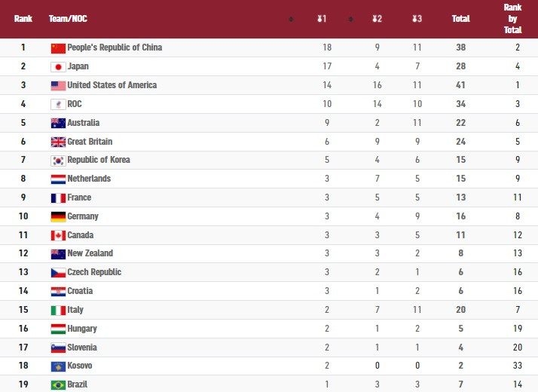This screenshot has width=538, height=392.
Task: Click the Rank column header
Action: coord(23,19)
